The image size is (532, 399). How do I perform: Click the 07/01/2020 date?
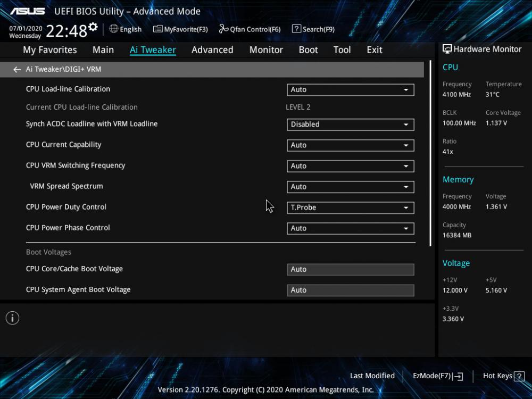(x=26, y=29)
